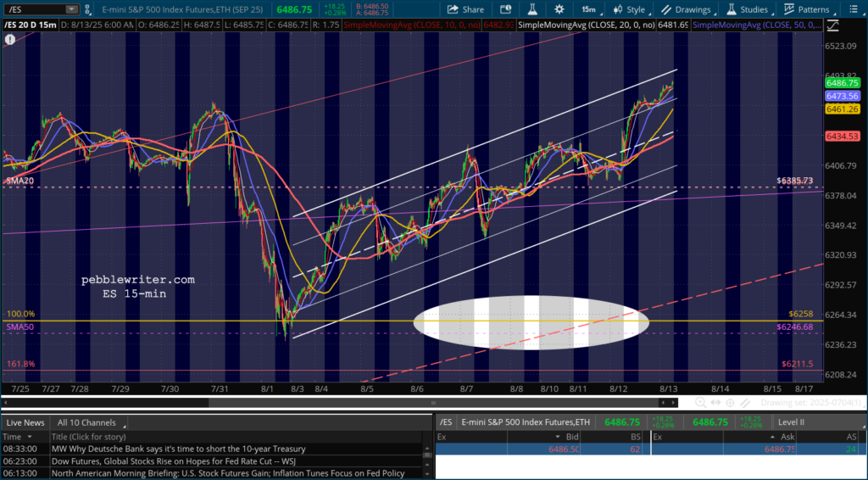The image size is (868, 480).
Task: Expand the Drawings dropdown
Action: coord(687,9)
